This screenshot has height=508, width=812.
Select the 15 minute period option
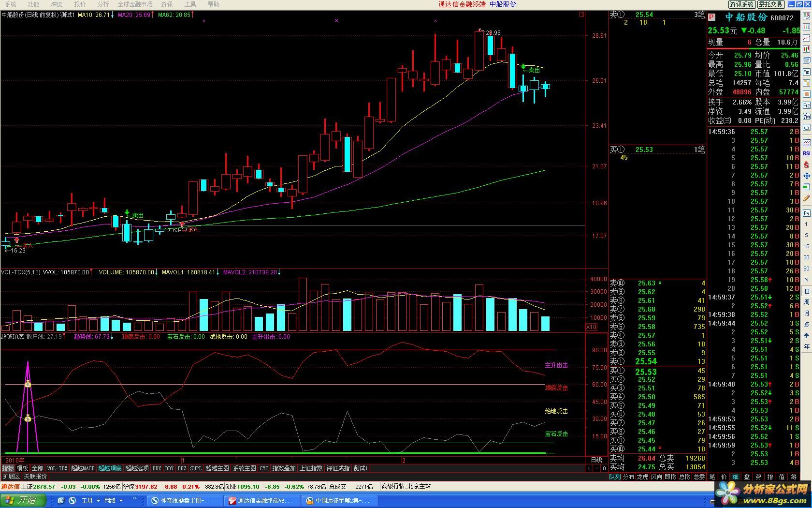pos(807,246)
